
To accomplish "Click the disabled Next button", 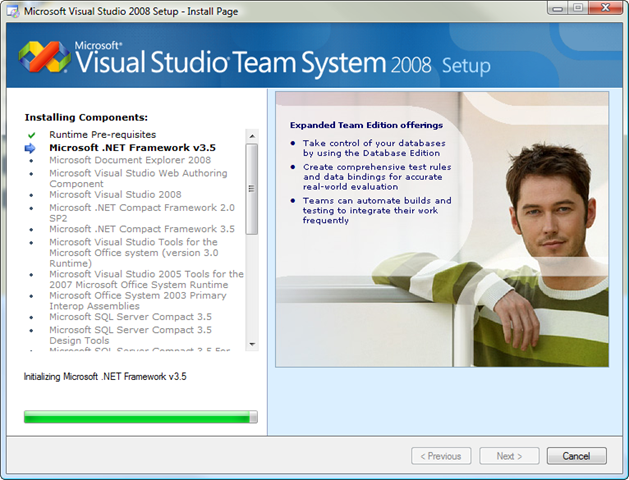I will (x=509, y=456).
